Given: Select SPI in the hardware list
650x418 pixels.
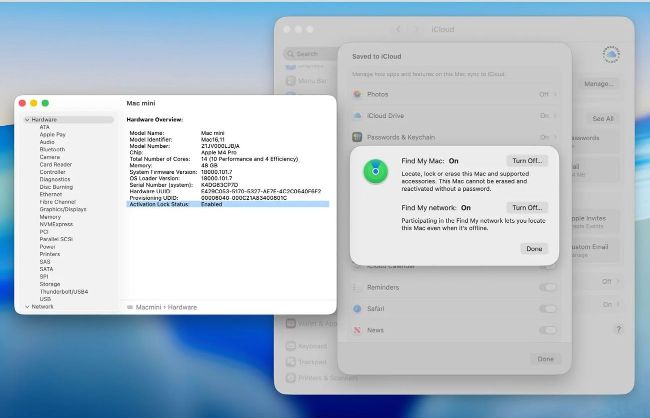Looking at the screenshot, I should tap(44, 277).
